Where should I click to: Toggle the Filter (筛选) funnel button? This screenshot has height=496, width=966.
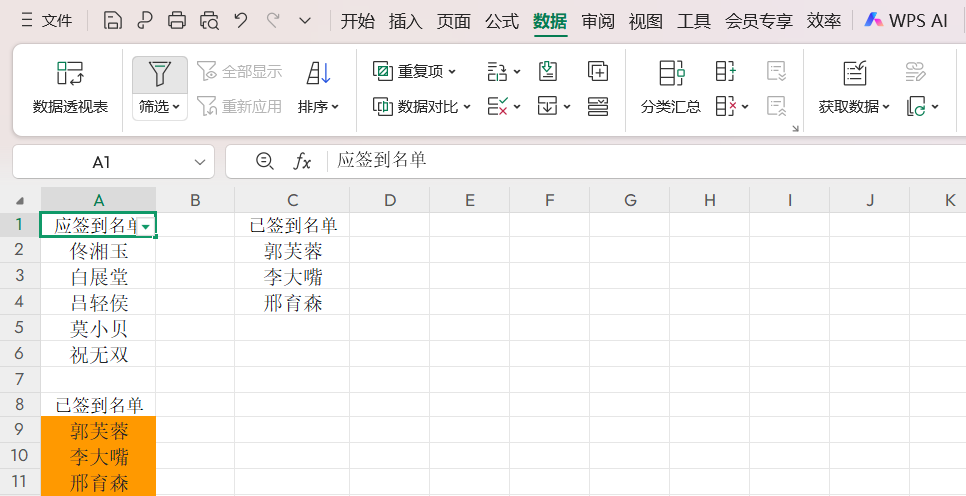(x=159, y=74)
